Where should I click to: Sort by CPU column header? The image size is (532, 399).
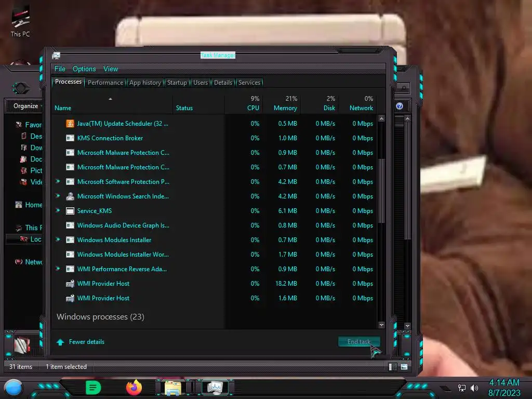(244, 103)
